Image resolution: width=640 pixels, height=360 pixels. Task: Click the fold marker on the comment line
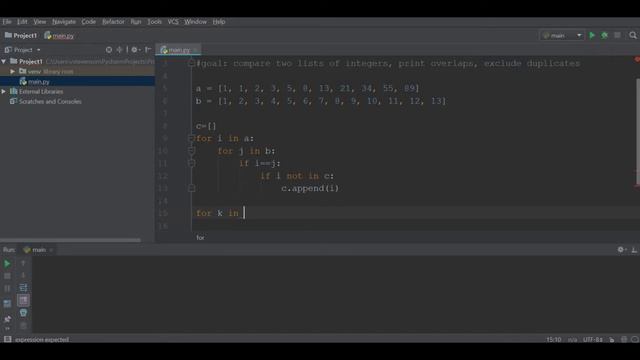point(191,63)
